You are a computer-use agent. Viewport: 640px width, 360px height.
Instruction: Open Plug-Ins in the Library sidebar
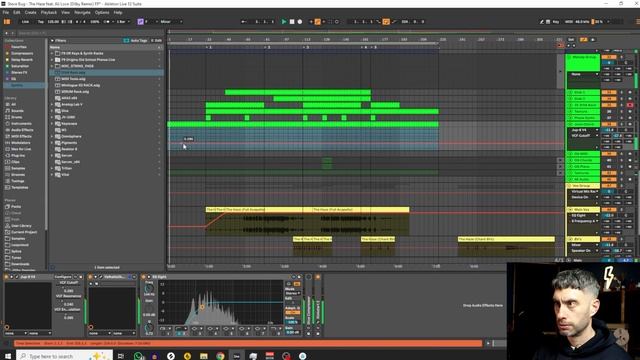pos(18,156)
